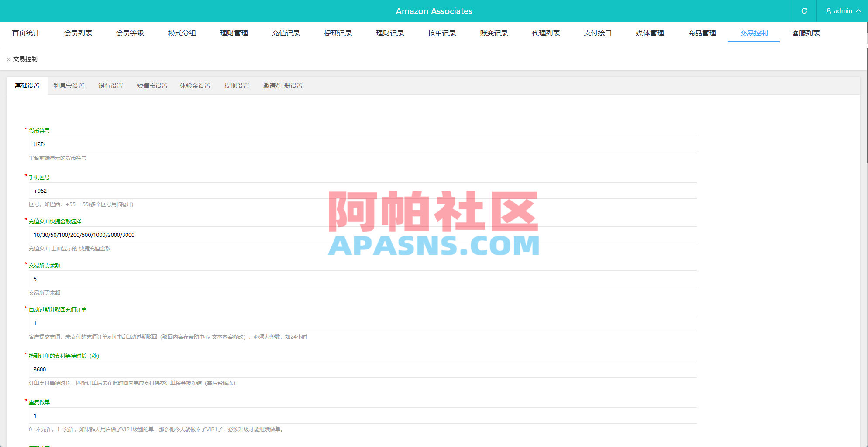The image size is (868, 447).
Task: Open 客服列表 navigation item
Action: click(806, 33)
